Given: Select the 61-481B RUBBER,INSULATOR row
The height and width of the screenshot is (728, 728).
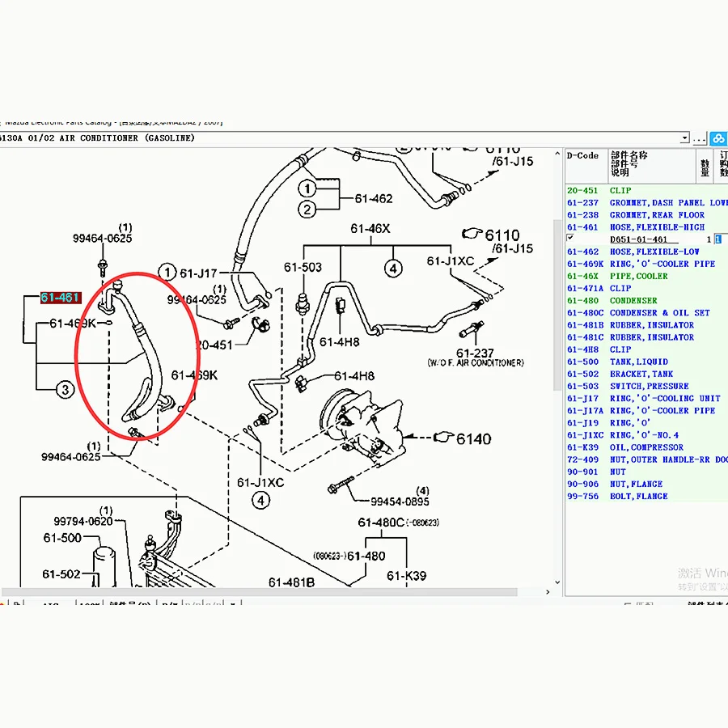Looking at the screenshot, I should click(646, 325).
